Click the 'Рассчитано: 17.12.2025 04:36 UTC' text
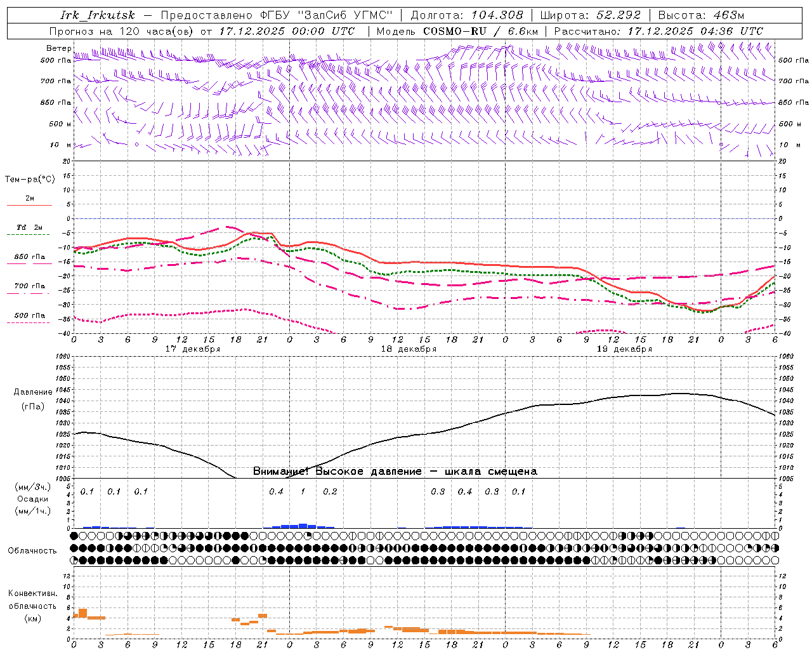812x650 pixels. [658, 31]
